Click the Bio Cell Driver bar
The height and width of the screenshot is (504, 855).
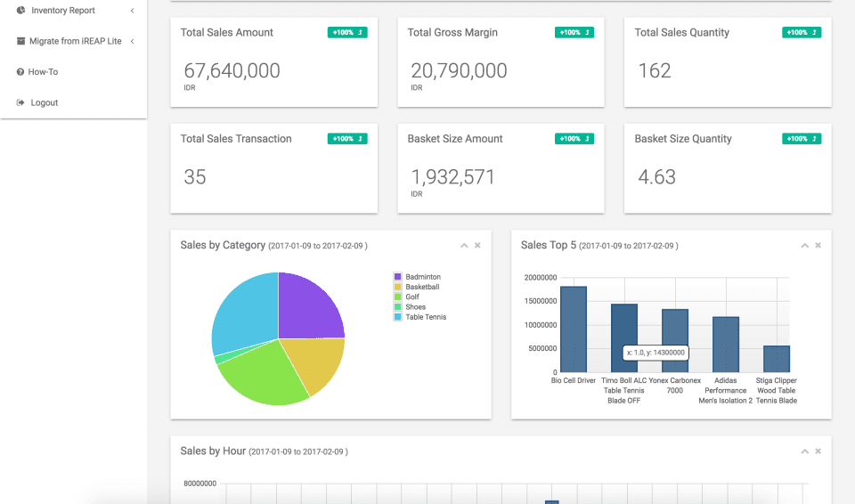[x=573, y=329]
